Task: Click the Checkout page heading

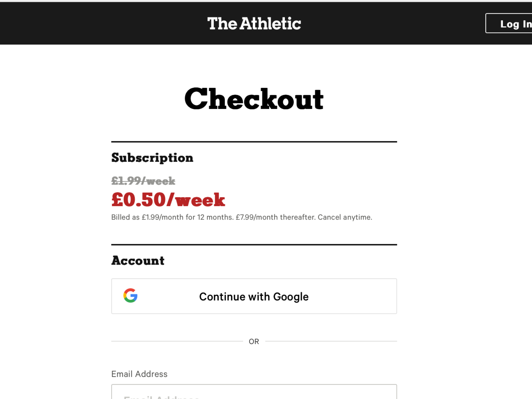Action: pos(254,99)
